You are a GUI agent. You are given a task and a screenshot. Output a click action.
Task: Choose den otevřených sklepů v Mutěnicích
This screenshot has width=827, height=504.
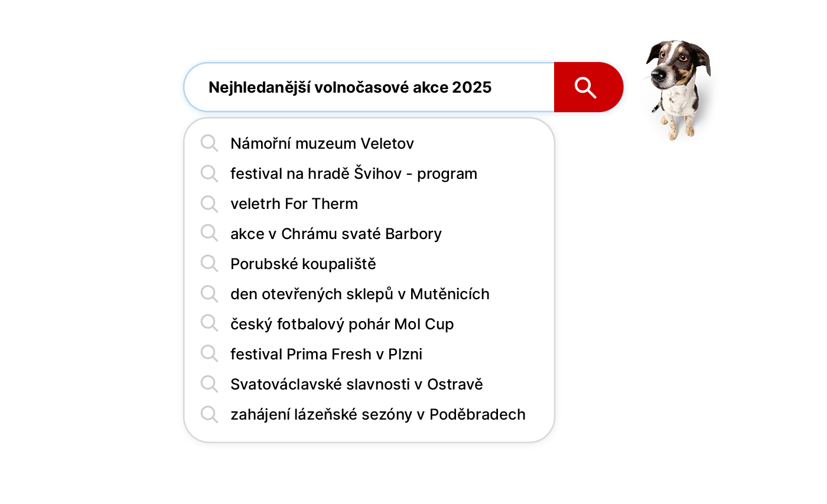tap(360, 294)
